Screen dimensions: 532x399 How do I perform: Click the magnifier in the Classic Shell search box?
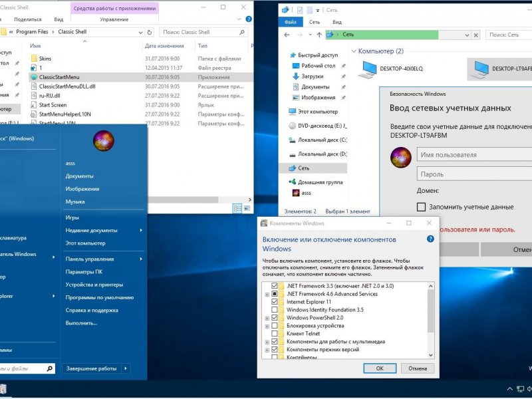[x=242, y=32]
